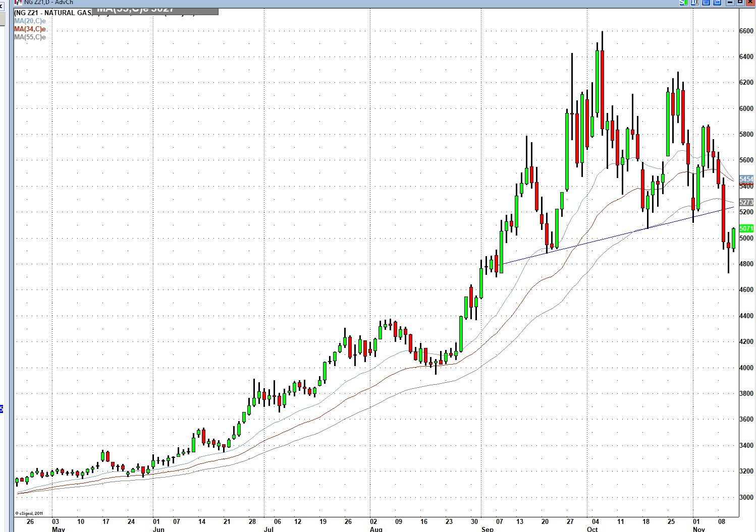Click the blue icon just left of minimize button

pyautogui.click(x=718, y=3)
